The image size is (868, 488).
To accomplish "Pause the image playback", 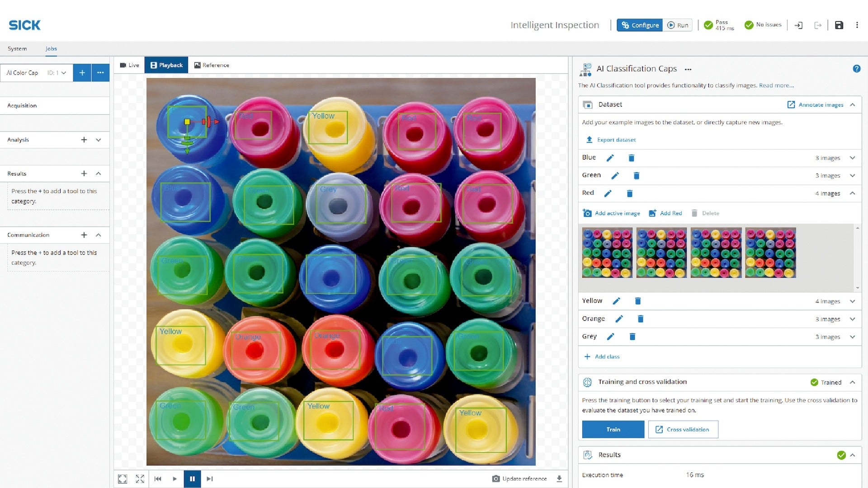I will tap(192, 479).
